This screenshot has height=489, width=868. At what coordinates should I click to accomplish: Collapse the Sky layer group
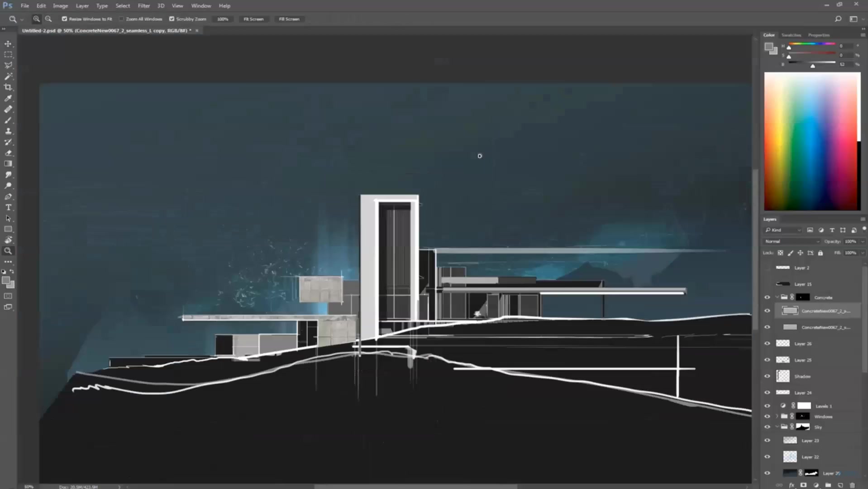coord(777,427)
